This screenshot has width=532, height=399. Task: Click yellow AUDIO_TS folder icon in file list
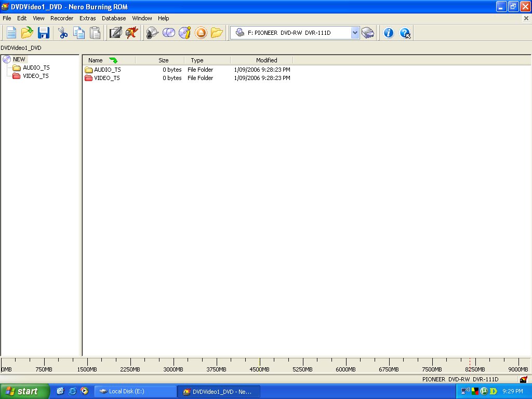coord(89,70)
